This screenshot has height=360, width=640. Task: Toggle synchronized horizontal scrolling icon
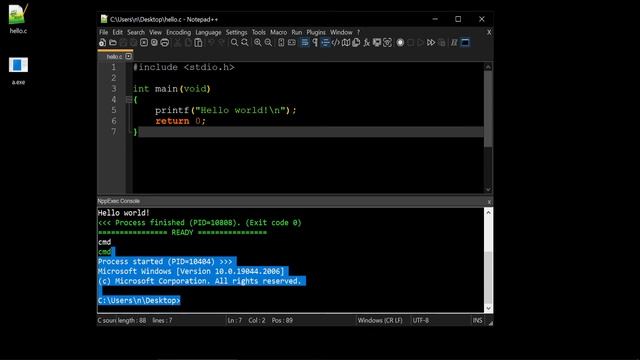(x=292, y=42)
